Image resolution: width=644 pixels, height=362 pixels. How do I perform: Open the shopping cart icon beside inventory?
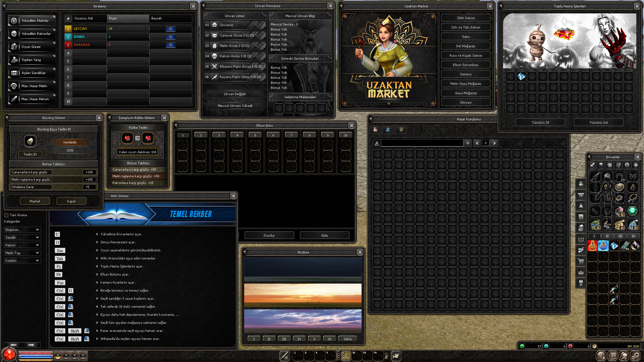(x=581, y=261)
